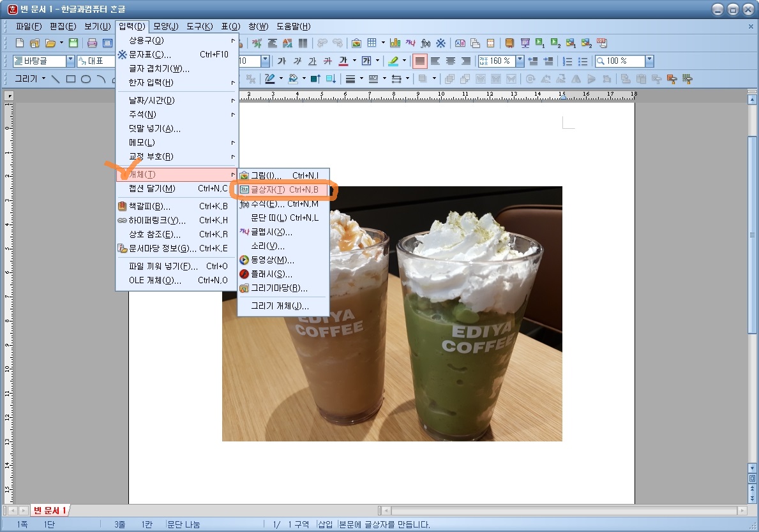Decrease paragraph indent icon
The height and width of the screenshot is (532, 759).
[533, 61]
